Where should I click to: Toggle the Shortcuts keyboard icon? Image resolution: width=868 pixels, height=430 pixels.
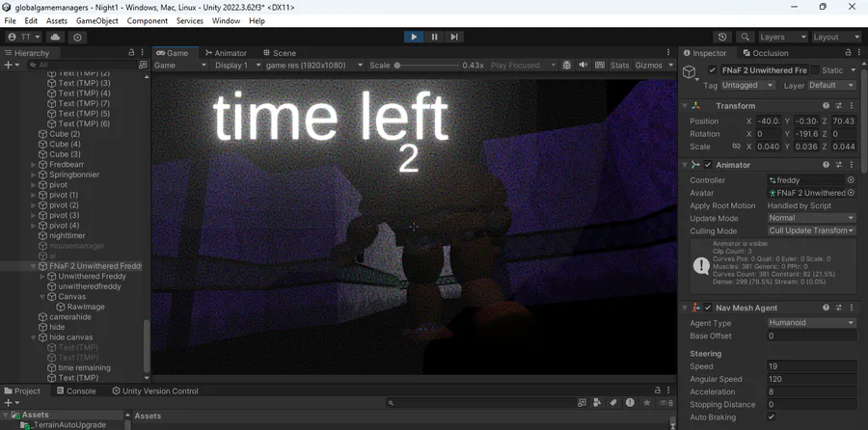(x=600, y=66)
